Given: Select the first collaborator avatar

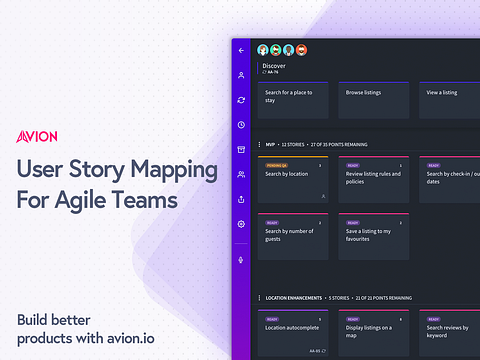Looking at the screenshot, I should (263, 50).
